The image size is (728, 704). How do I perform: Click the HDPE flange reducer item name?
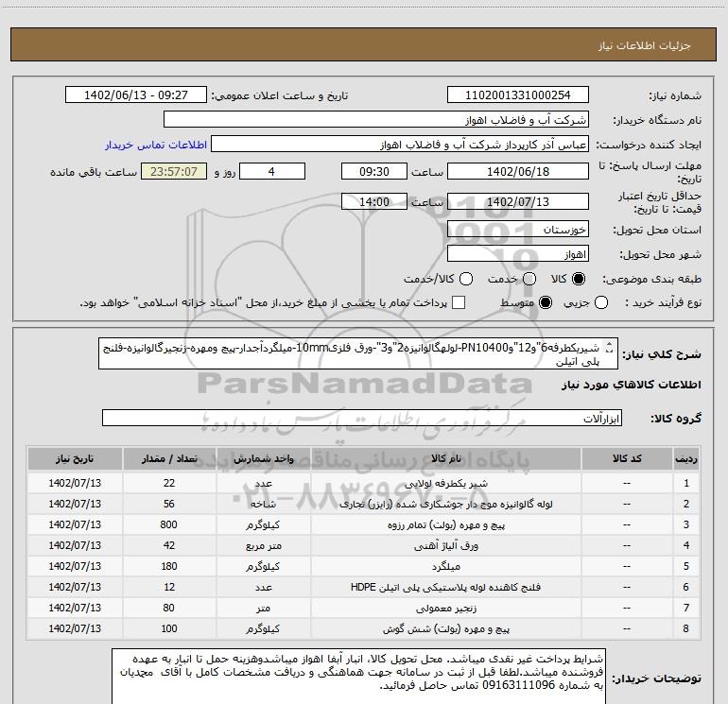(x=445, y=587)
